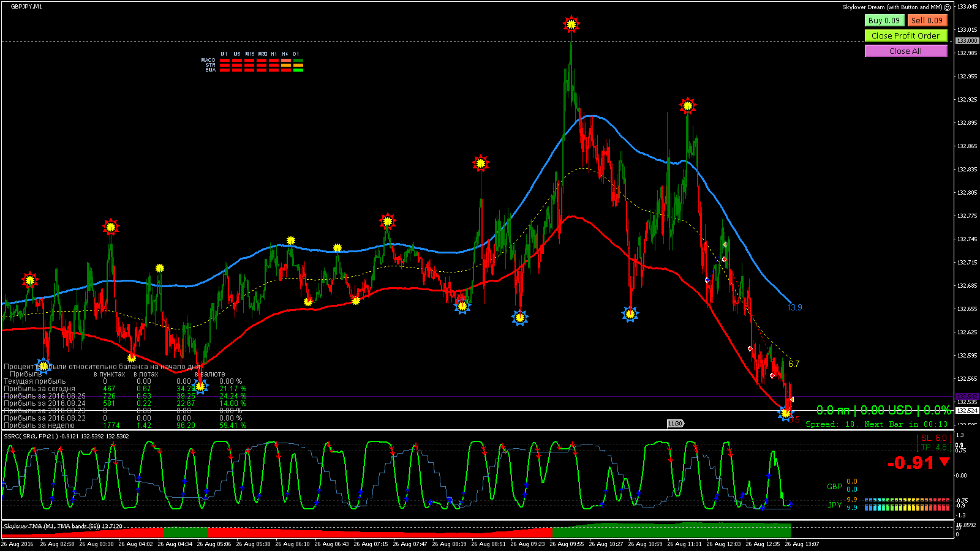Click the GBP currency label
Screen dimensions: 980x551
tap(834, 486)
